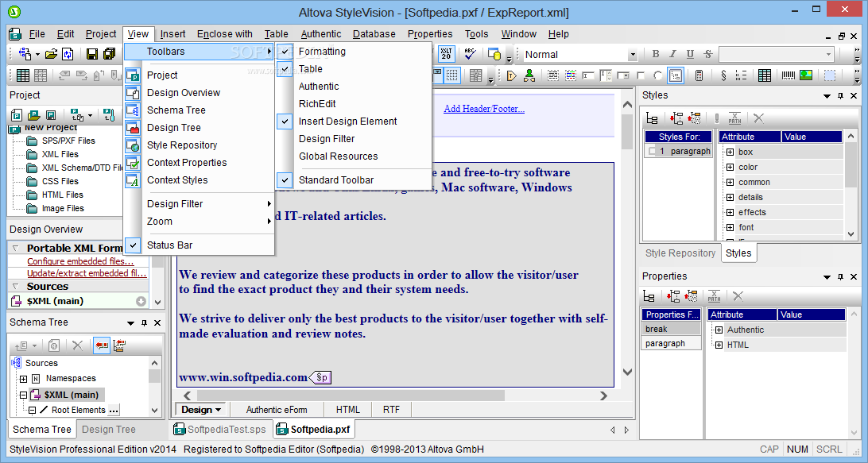Click the Insert Table icon in table toolbar
Viewport: 868px width, 463px height.
(23, 75)
